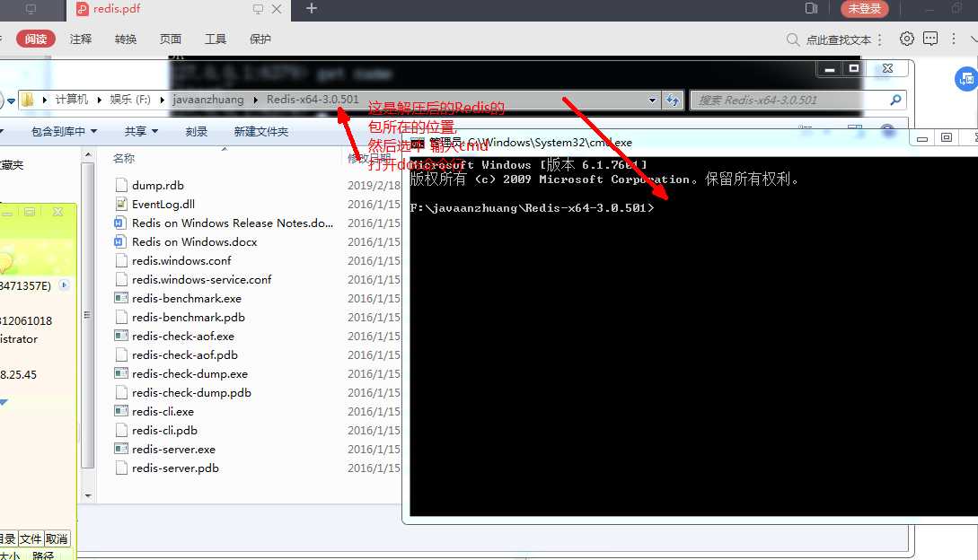
Task: Select the redis.windows-service.conf file
Action: tap(201, 279)
